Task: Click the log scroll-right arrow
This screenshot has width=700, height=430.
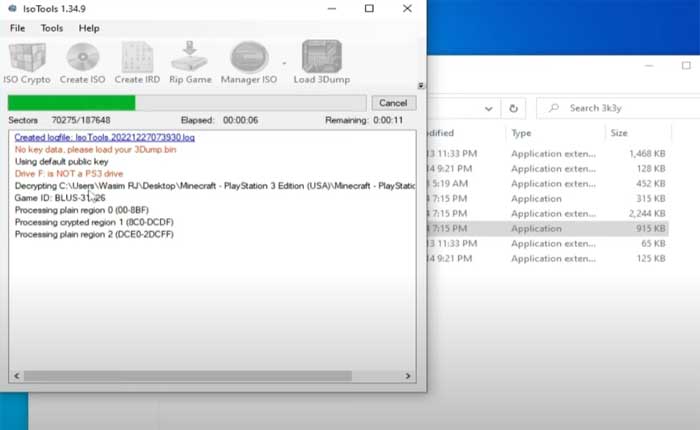Action: click(408, 376)
